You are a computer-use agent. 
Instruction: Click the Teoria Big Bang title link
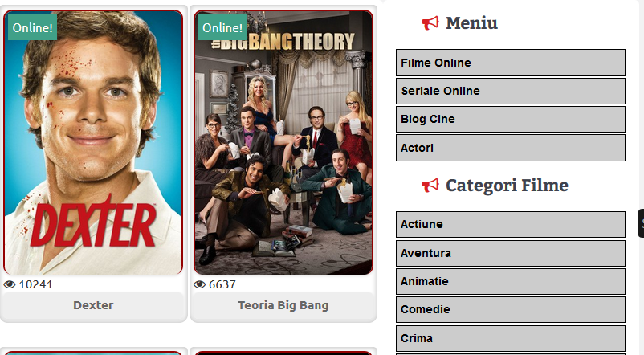283,305
